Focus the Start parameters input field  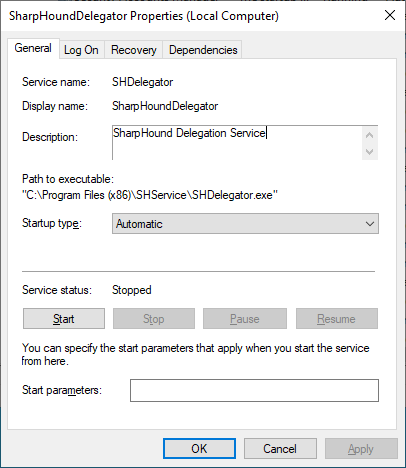pos(254,390)
